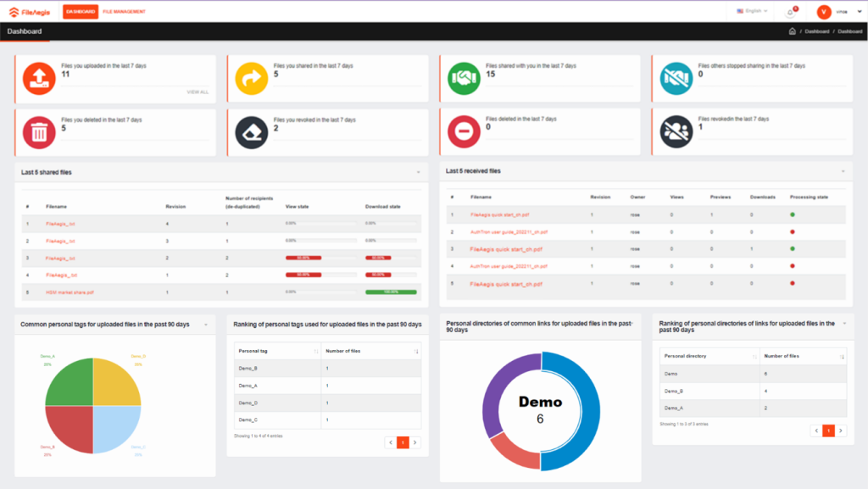Switch to the File Management tab
Screen dimensions: 868x489
(x=124, y=12)
